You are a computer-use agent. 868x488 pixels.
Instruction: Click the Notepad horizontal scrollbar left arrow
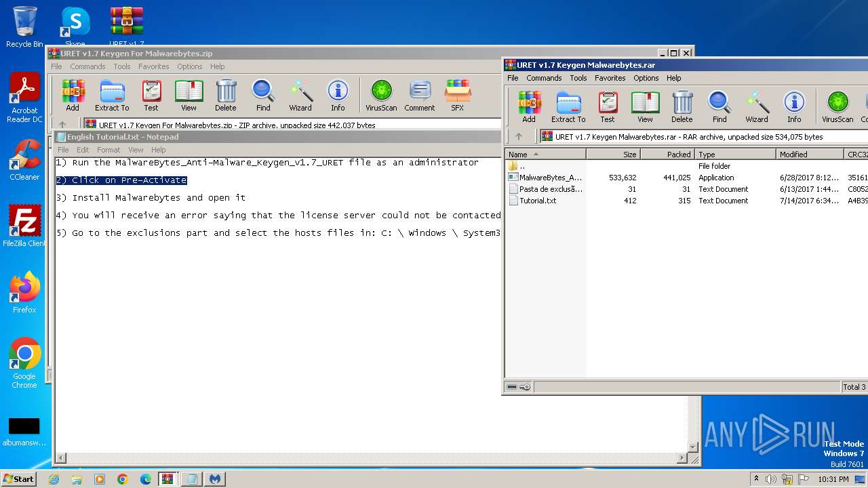pos(61,458)
